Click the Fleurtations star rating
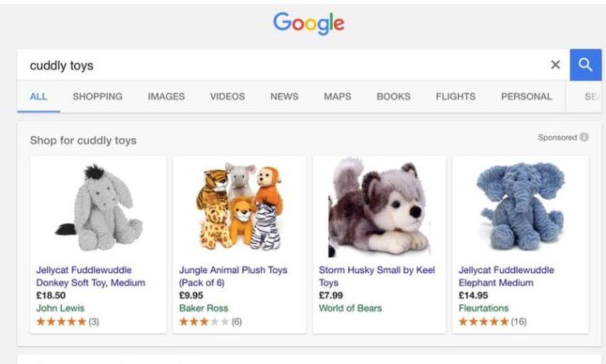Screen dimensions: 606x364 click(x=484, y=322)
